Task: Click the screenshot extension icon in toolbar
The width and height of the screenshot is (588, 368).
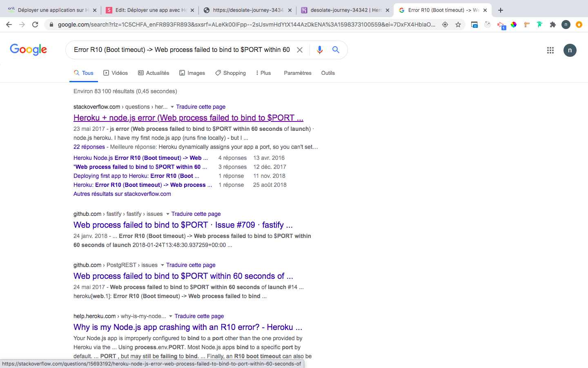Action: (474, 25)
